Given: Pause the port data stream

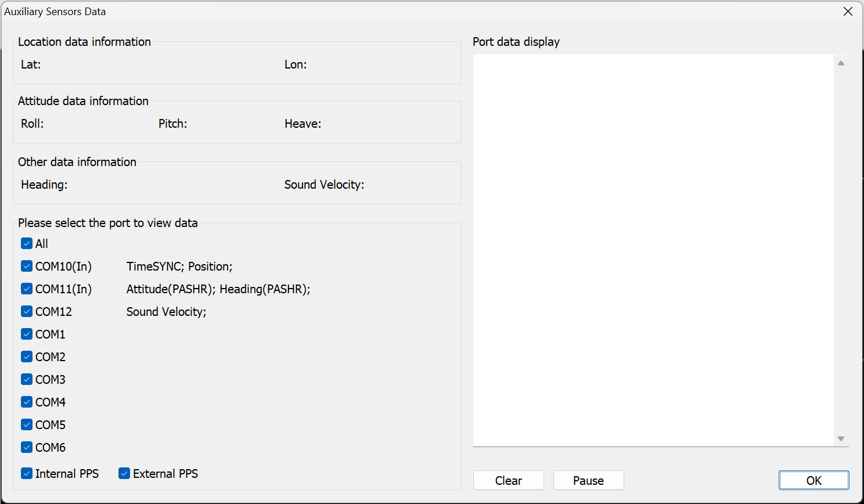Looking at the screenshot, I should point(588,481).
